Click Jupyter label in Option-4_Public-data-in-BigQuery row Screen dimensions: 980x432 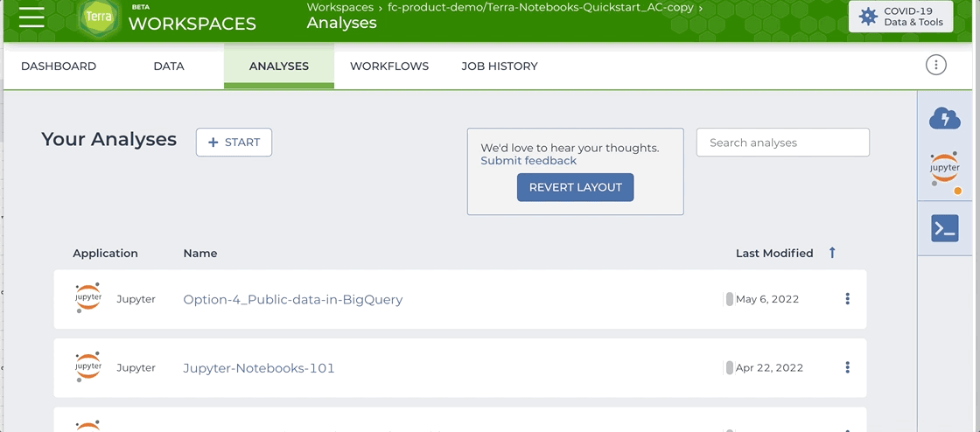(136, 299)
